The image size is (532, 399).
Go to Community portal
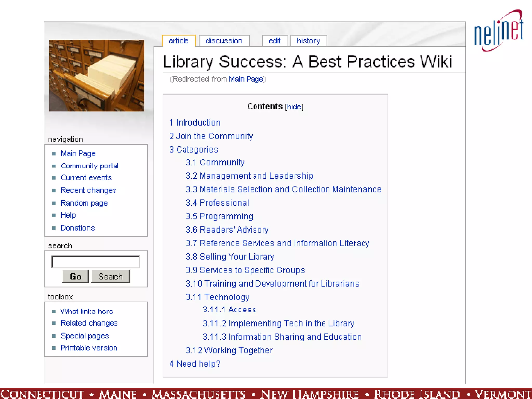click(x=89, y=166)
